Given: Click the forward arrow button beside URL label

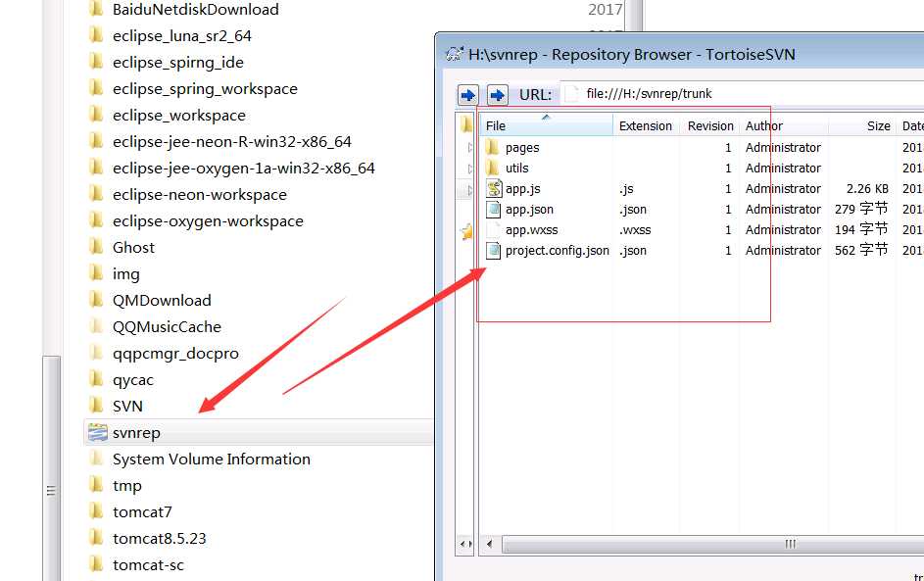Looking at the screenshot, I should pos(498,95).
